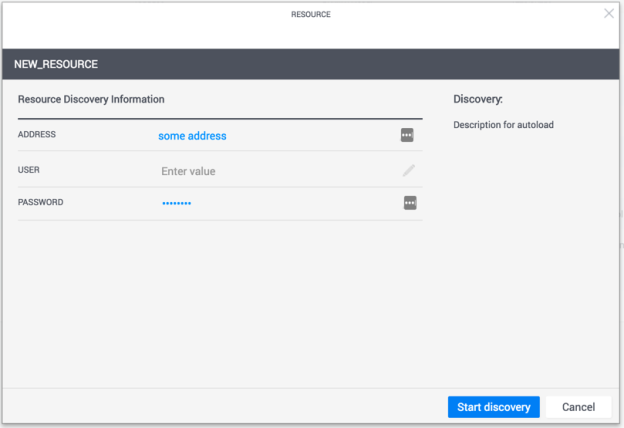Click the 'some address' value text

pos(192,136)
